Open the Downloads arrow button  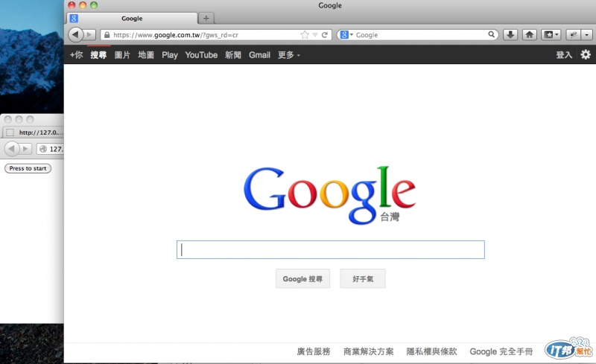coord(510,35)
